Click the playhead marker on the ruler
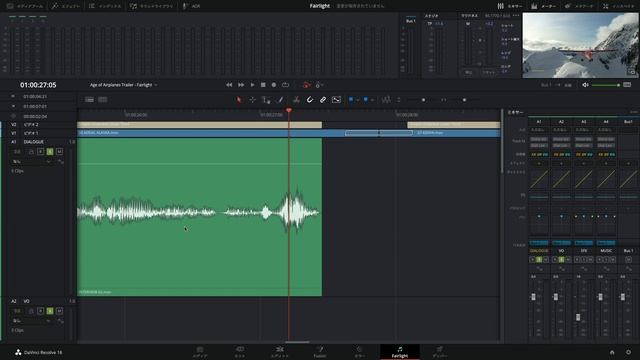The image size is (640, 360). coord(289,111)
